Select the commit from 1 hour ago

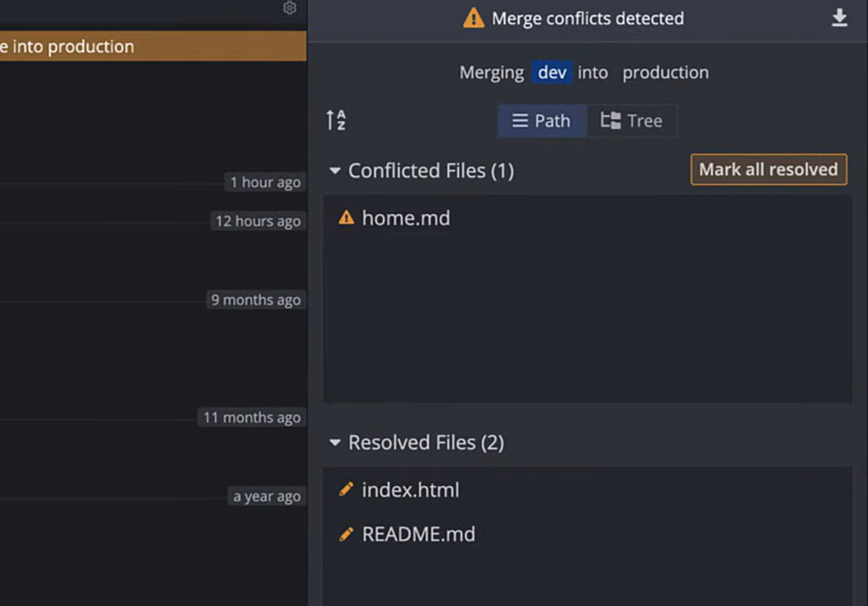pyautogui.click(x=151, y=183)
